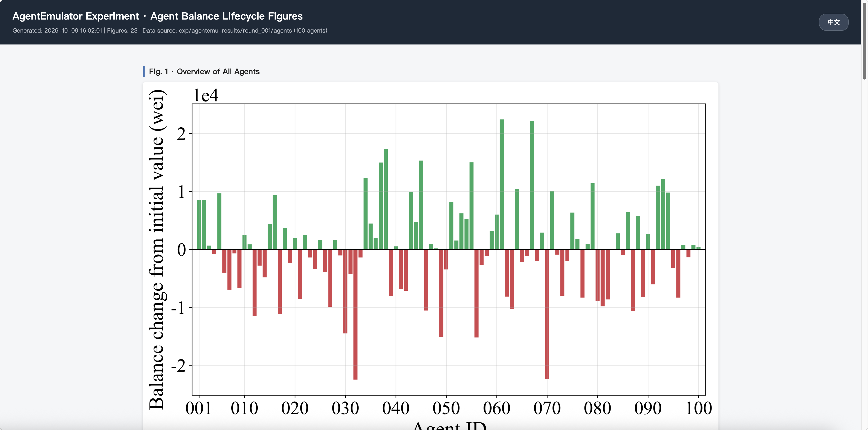
Task: Switch language with the 中文 button
Action: pyautogui.click(x=833, y=22)
